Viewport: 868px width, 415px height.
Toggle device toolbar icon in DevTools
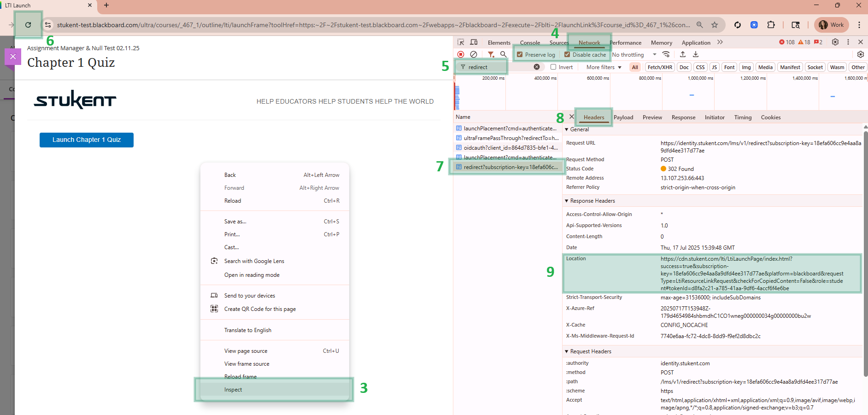[x=474, y=42]
